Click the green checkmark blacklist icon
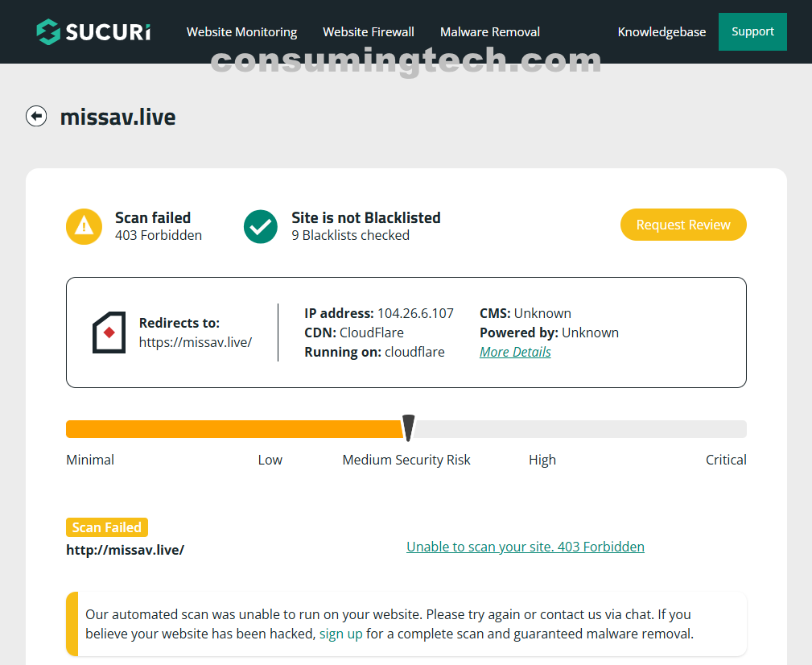Screen dimensions: 812x665 [261, 226]
